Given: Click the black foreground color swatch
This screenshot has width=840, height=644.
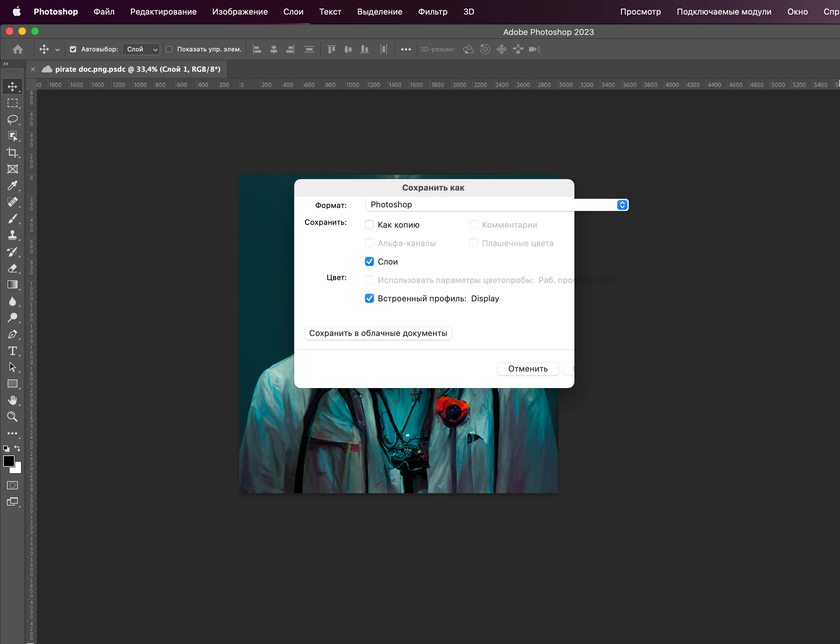Looking at the screenshot, I should tap(9, 461).
